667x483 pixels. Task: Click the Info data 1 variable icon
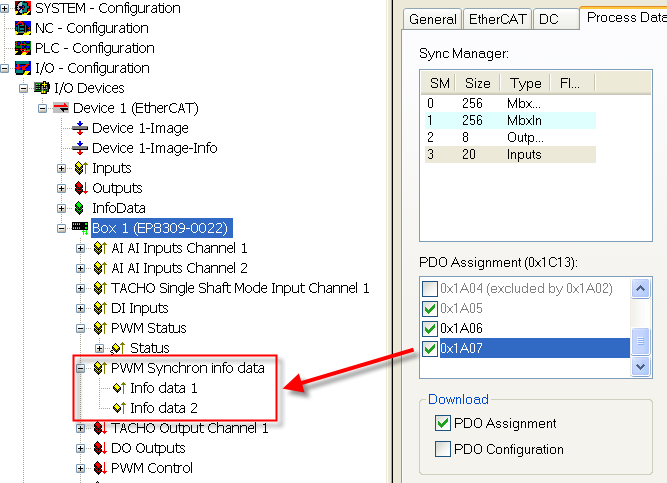pyautogui.click(x=119, y=388)
